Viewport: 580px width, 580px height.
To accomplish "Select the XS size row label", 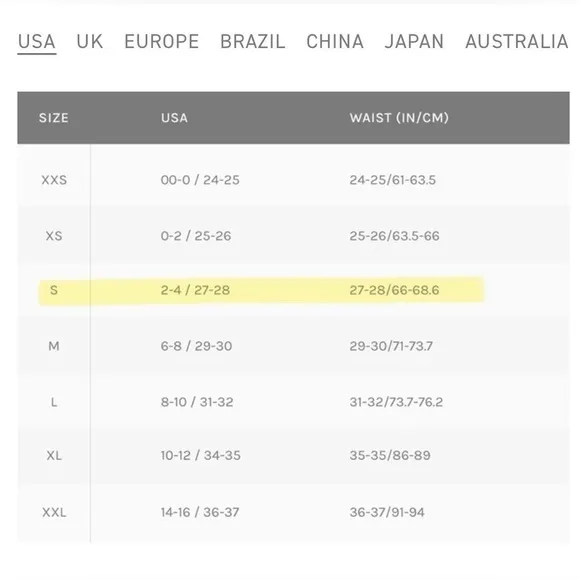I will [54, 236].
